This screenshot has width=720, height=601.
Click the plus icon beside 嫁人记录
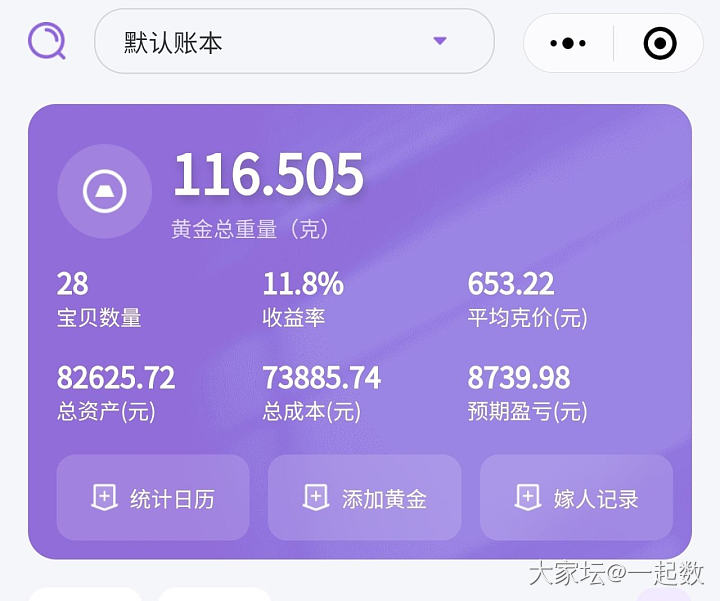(x=527, y=497)
